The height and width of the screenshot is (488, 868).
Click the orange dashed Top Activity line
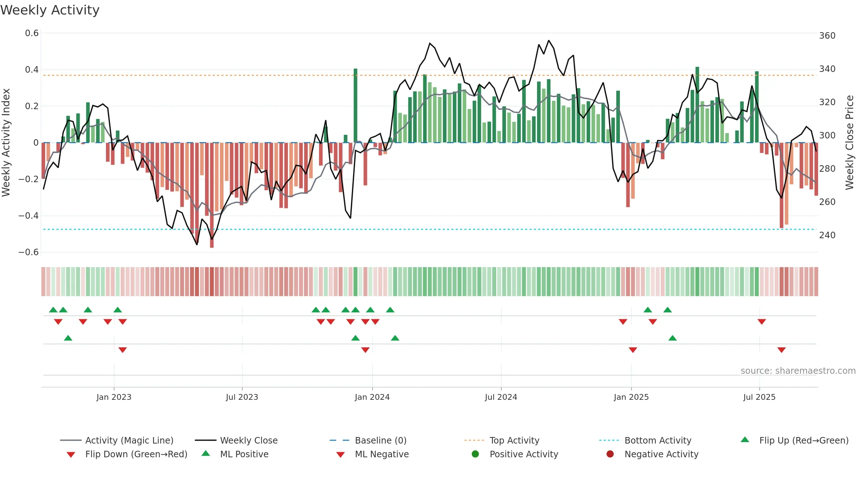(x=430, y=75)
